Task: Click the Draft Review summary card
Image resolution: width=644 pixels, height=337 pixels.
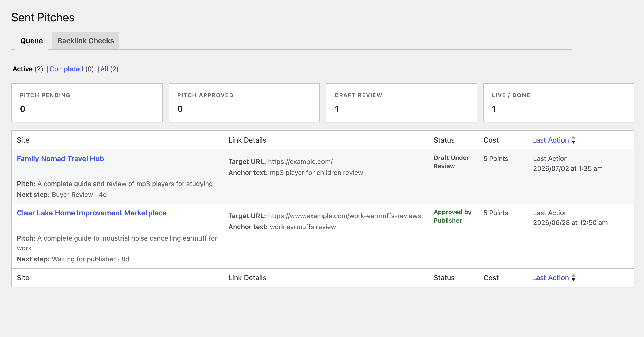Action: (x=401, y=103)
